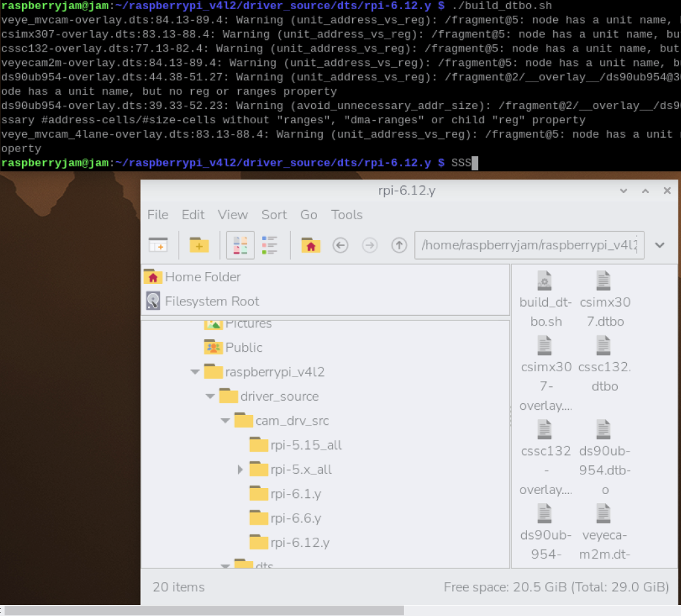Collapse the raspberrypi_v4l2 tree folder
The height and width of the screenshot is (616, 681).
pos(194,372)
